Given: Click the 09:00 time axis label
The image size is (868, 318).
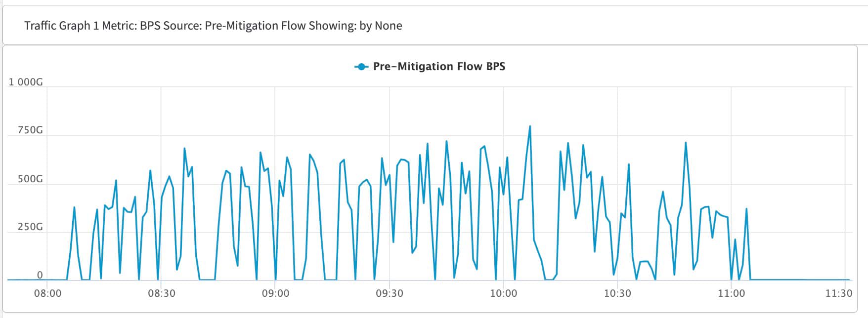Looking at the screenshot, I should pos(275,293).
